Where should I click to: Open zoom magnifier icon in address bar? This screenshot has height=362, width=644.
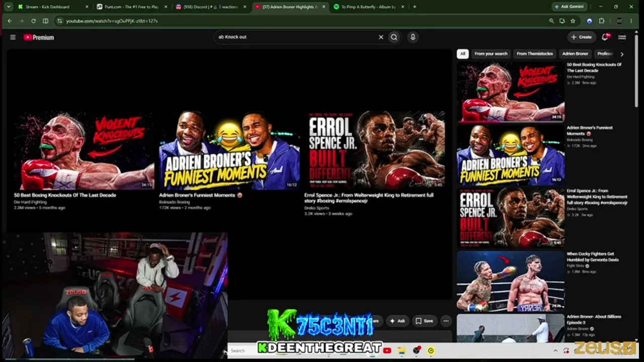pyautogui.click(x=551, y=21)
